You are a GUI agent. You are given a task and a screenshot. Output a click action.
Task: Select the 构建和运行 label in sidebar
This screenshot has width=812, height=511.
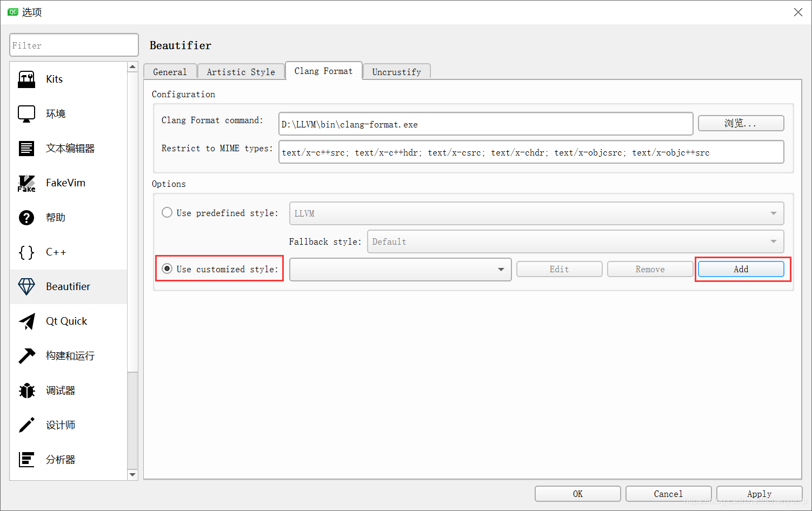[x=70, y=356]
